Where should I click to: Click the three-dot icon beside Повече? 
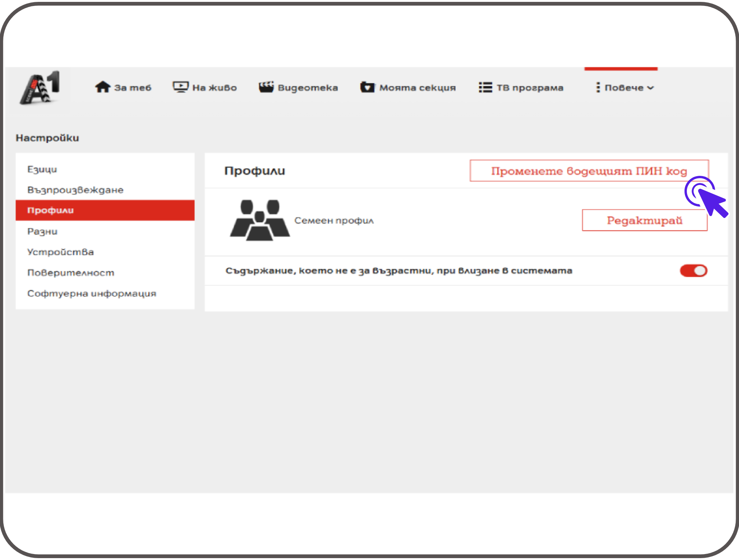(598, 88)
